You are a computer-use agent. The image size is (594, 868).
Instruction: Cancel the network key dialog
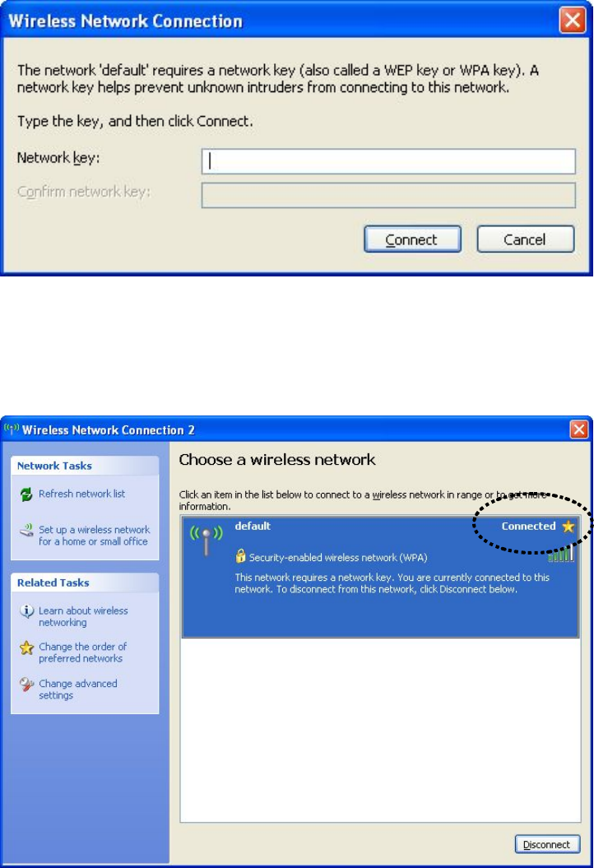tap(526, 239)
